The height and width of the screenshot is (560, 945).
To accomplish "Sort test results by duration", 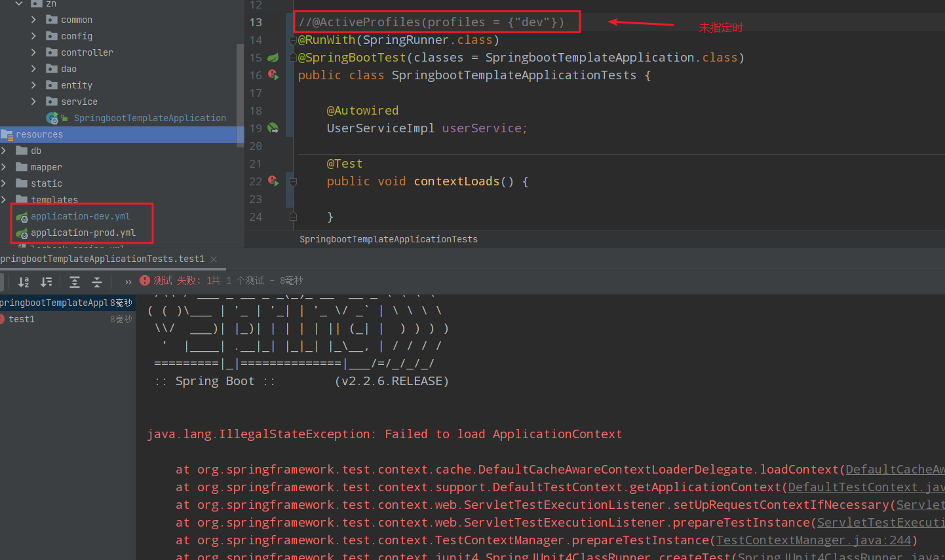I will 46,282.
